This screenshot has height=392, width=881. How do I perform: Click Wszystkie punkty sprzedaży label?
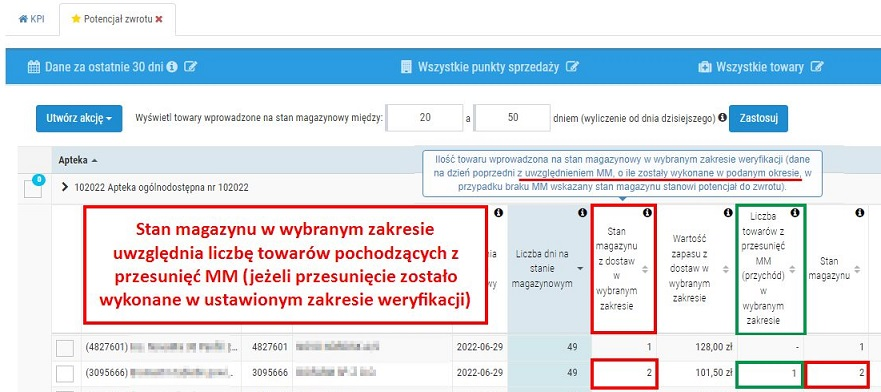(x=488, y=67)
